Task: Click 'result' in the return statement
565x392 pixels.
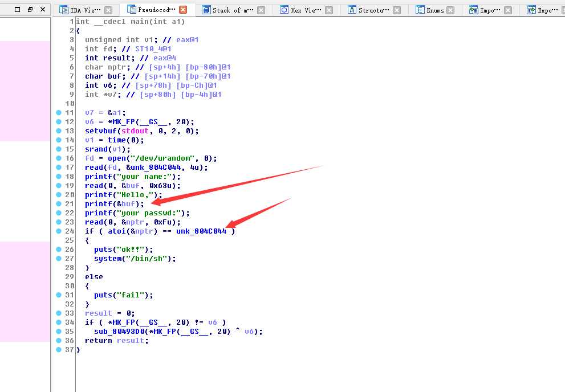Action: (x=131, y=341)
